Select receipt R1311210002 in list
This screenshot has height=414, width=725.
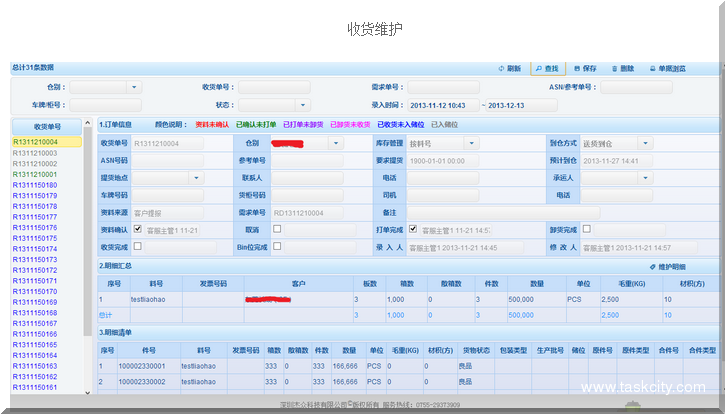pyautogui.click(x=35, y=164)
